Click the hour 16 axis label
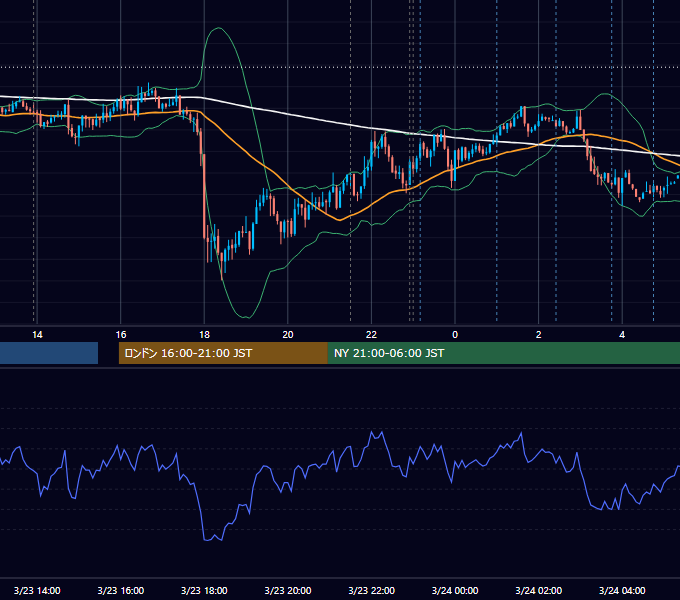 pos(121,335)
